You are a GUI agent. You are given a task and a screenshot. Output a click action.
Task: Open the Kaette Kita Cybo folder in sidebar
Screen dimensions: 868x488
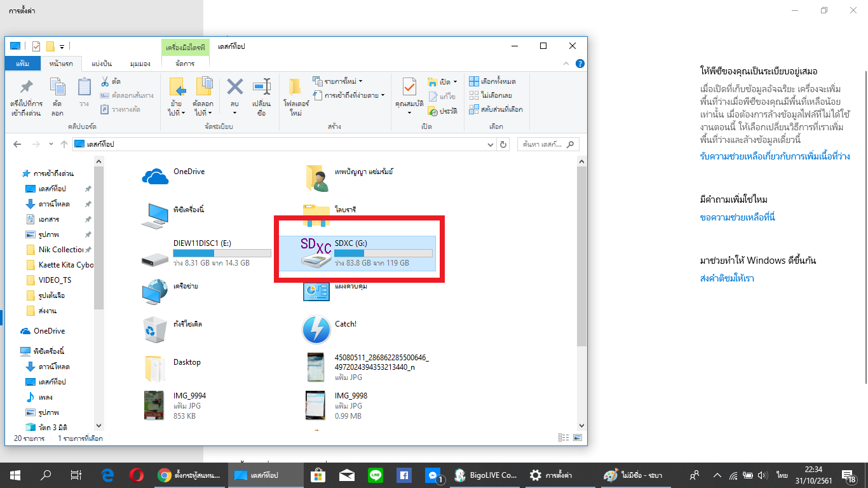(59, 265)
